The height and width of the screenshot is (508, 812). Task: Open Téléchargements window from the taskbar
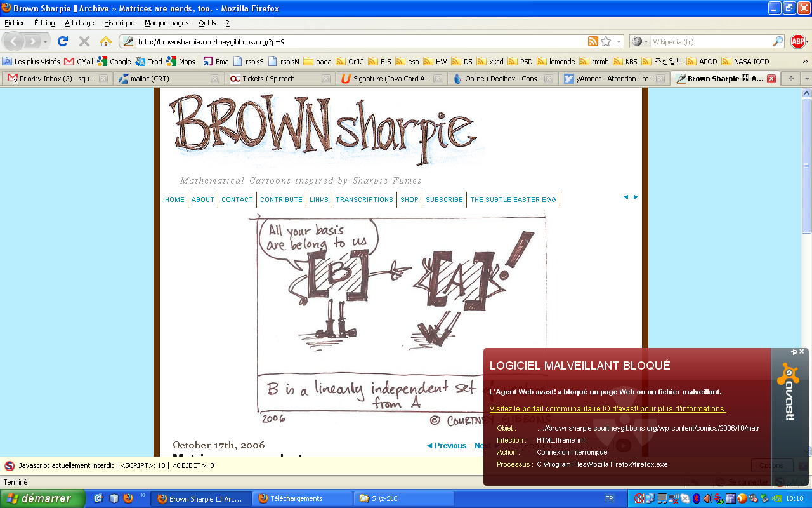302,498
